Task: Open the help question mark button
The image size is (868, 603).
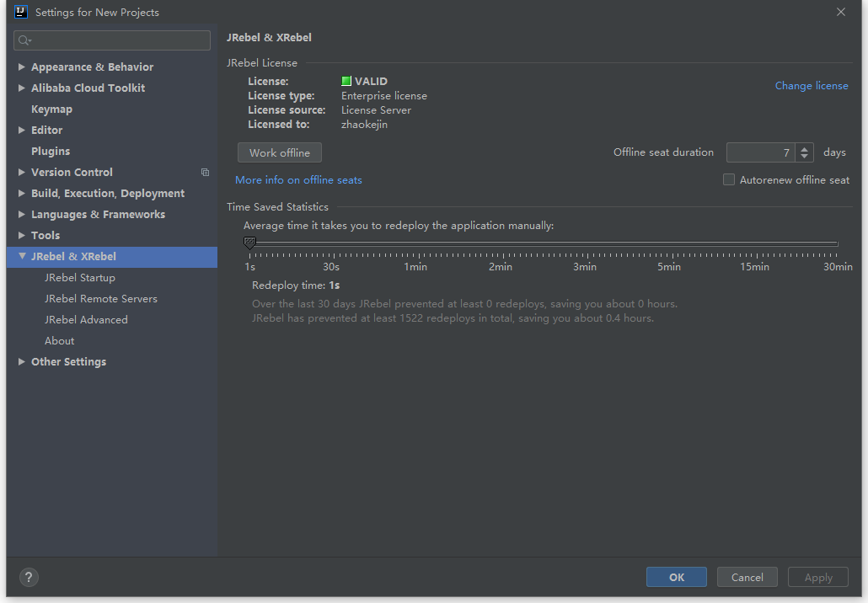Action: tap(29, 577)
